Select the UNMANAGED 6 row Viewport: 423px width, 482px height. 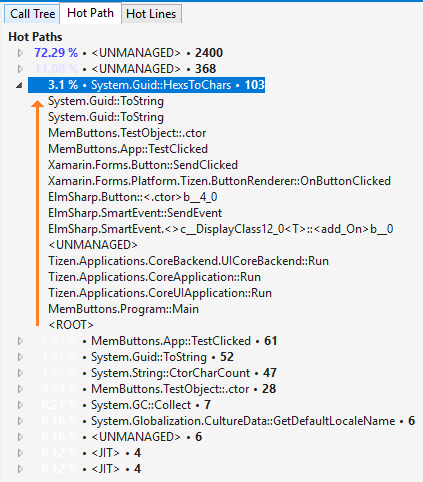122,437
